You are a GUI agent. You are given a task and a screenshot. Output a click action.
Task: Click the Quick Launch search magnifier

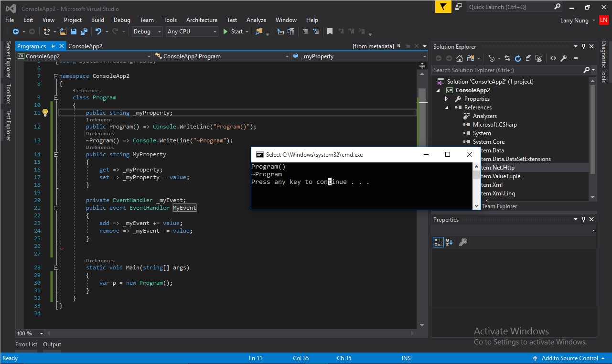[x=558, y=7]
